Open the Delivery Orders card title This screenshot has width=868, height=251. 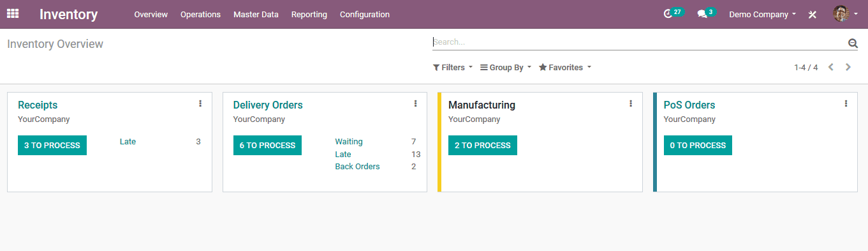tap(268, 105)
